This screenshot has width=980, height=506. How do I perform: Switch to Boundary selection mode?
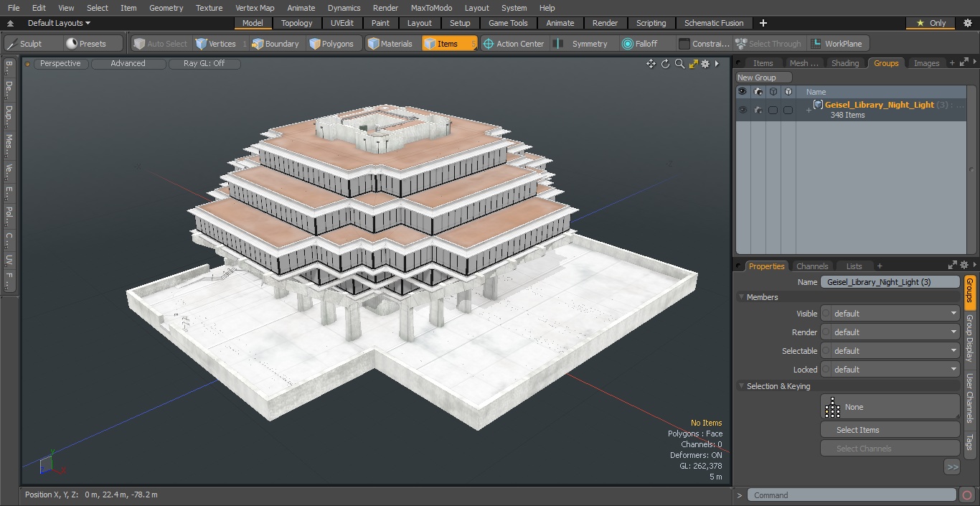pyautogui.click(x=275, y=44)
